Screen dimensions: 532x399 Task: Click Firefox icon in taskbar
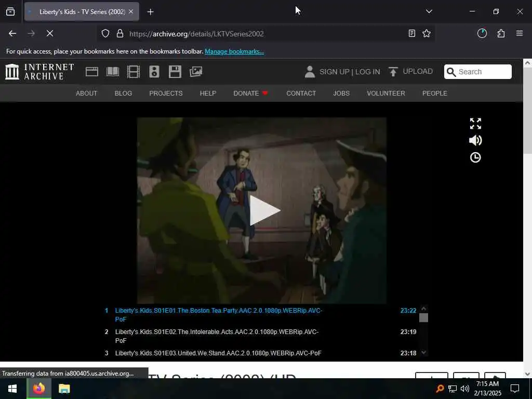pyautogui.click(x=38, y=389)
